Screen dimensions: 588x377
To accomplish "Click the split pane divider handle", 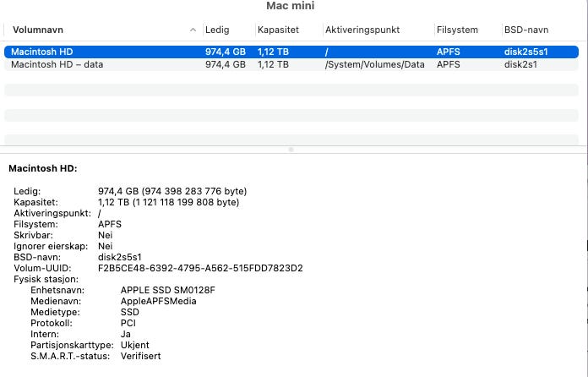I will (x=291, y=150).
